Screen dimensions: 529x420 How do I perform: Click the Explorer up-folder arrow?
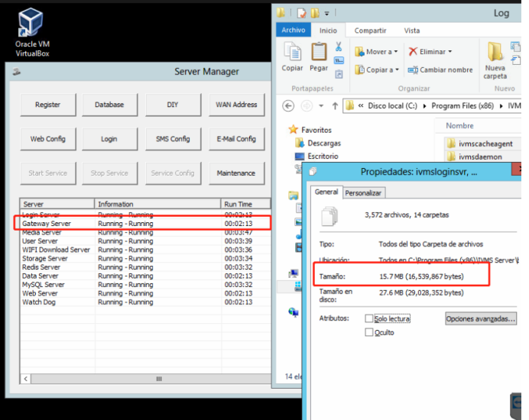click(335, 106)
